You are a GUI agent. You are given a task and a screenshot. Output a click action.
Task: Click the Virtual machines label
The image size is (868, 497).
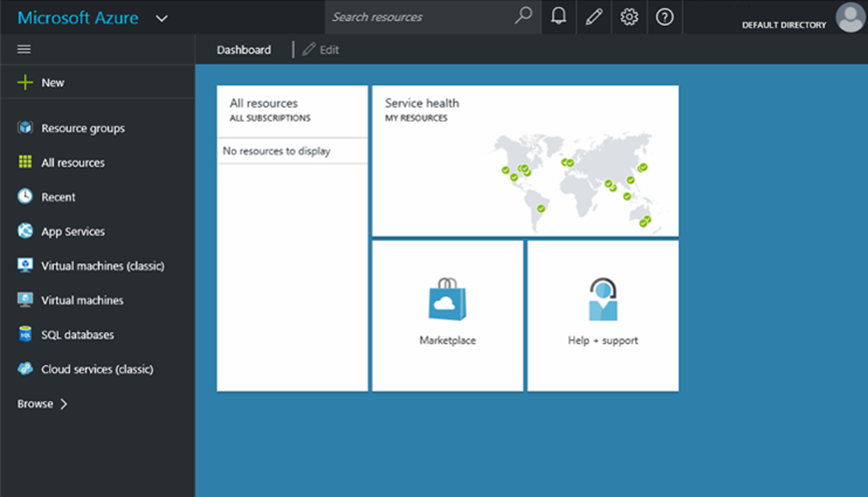coord(82,300)
